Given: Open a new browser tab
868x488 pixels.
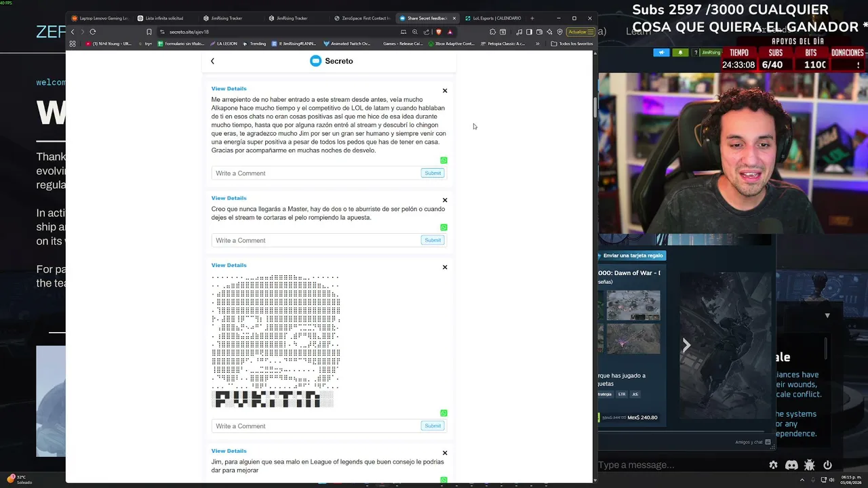Looking at the screenshot, I should pyautogui.click(x=532, y=18).
